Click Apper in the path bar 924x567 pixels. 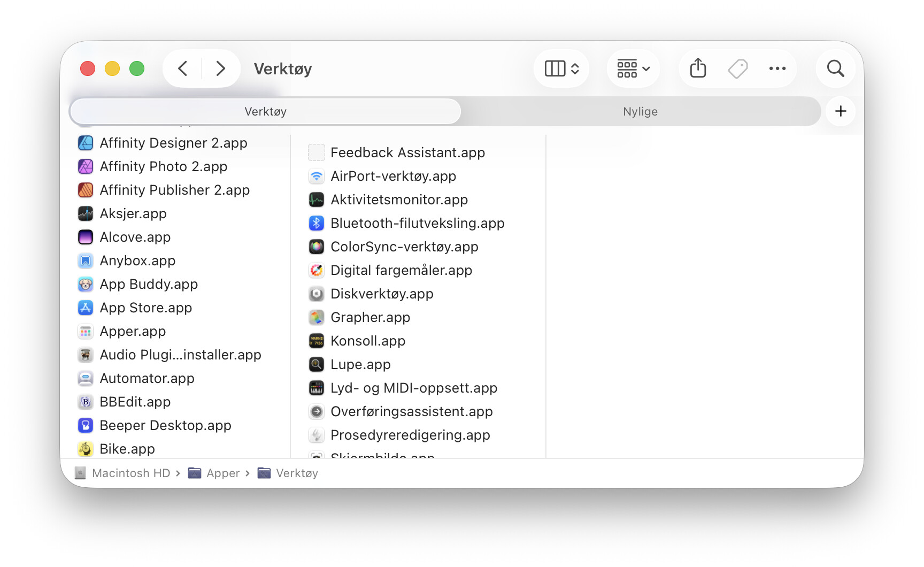click(222, 473)
